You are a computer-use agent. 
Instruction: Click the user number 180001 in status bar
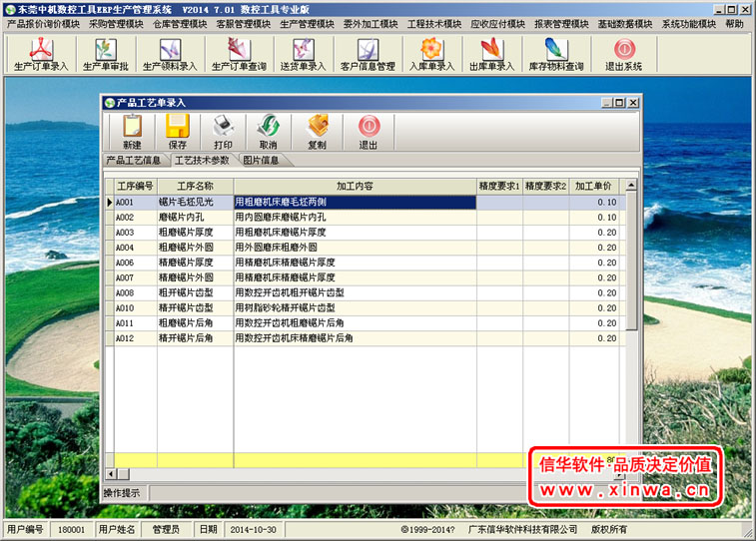[x=71, y=529]
